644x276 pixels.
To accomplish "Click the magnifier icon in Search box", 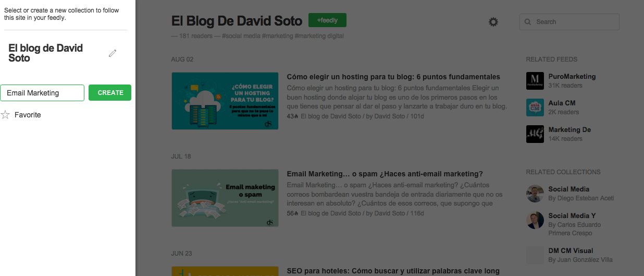I will (x=528, y=22).
